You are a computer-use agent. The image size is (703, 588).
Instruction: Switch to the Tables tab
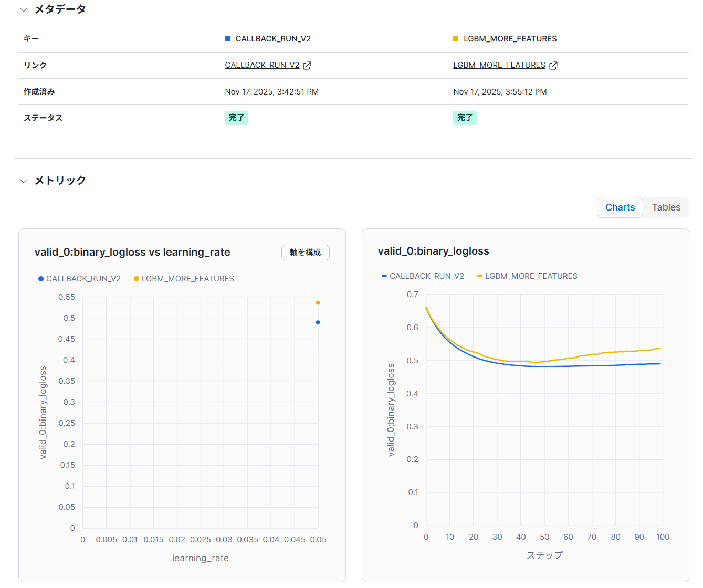coord(666,207)
